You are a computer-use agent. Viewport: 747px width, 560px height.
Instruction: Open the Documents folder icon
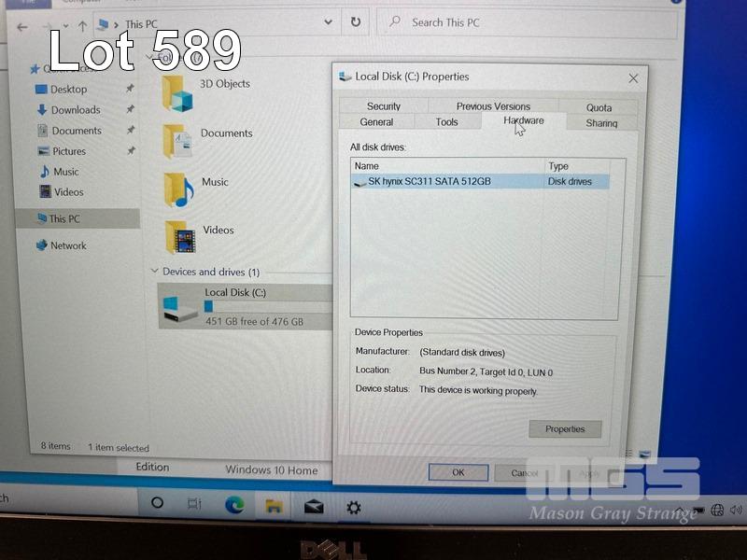[x=176, y=141]
